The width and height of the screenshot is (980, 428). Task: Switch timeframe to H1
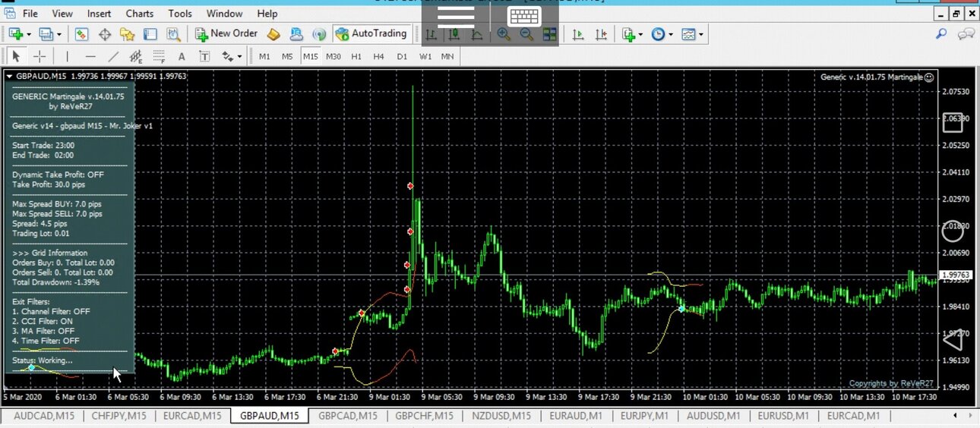click(x=356, y=56)
